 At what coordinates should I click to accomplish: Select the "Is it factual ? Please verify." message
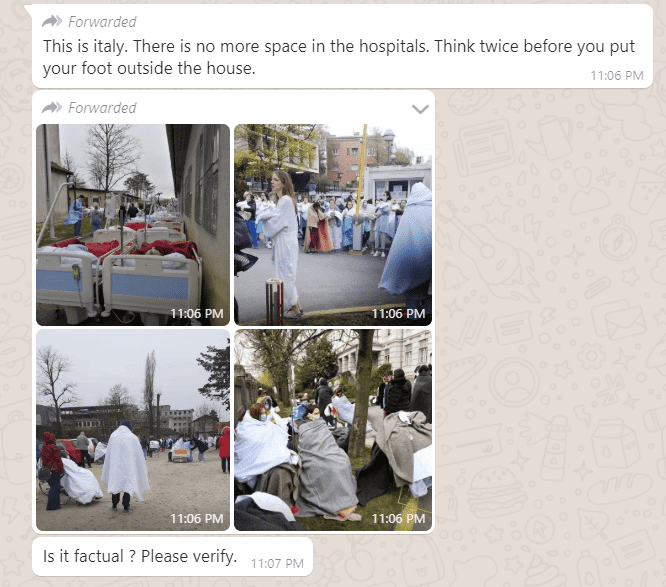172,557
